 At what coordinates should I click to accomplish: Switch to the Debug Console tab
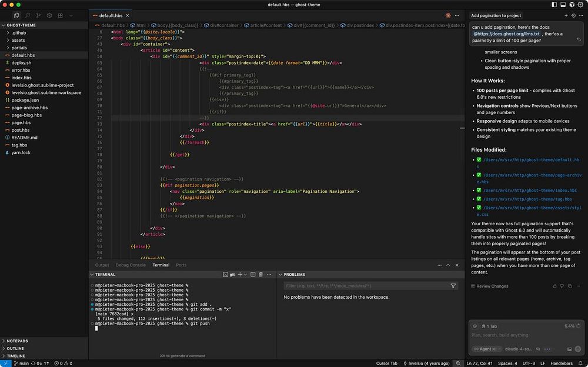(131, 265)
